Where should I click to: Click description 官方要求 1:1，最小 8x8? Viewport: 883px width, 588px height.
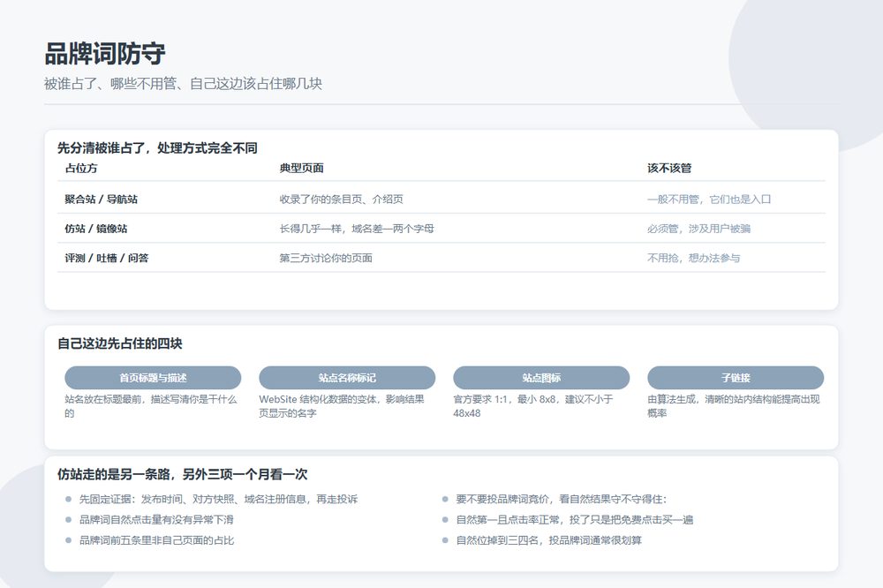tap(533, 406)
